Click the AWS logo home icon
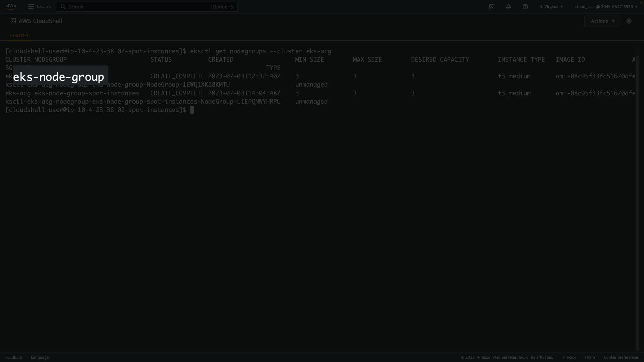 pyautogui.click(x=11, y=6)
